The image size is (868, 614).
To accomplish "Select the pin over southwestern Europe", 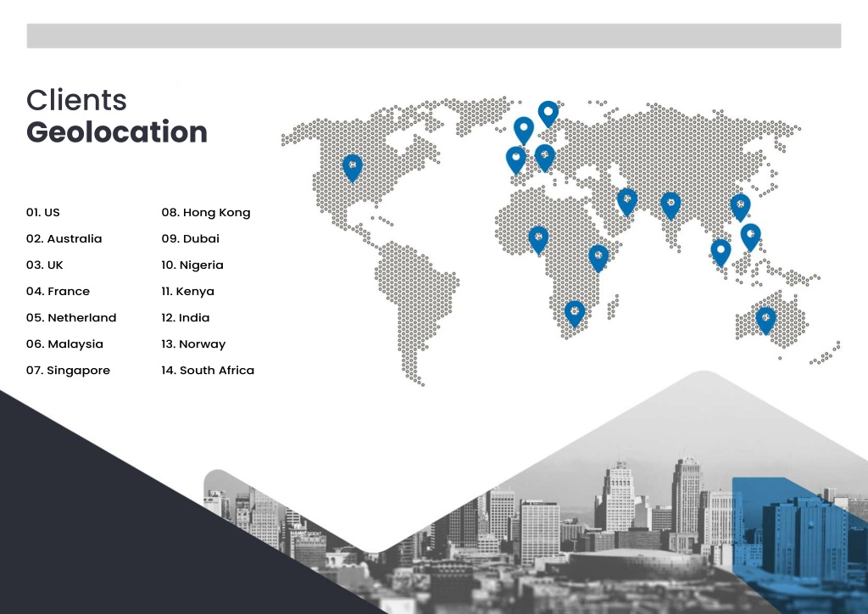I will click(516, 160).
